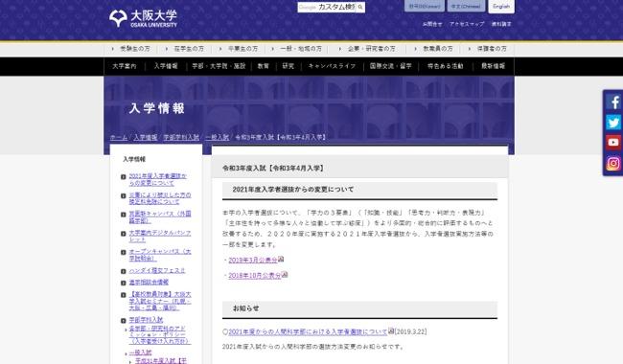
Task: Go to 入学情報 in the breadcrumb
Action: click(x=146, y=137)
